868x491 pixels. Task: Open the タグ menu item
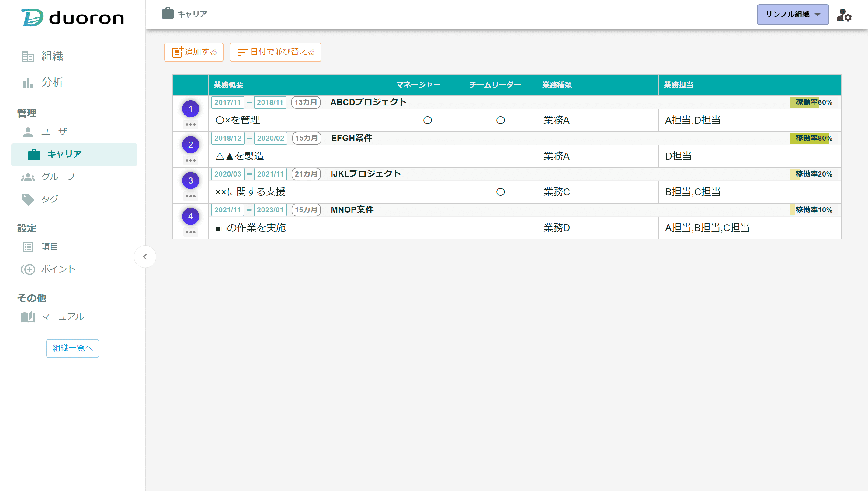[50, 199]
